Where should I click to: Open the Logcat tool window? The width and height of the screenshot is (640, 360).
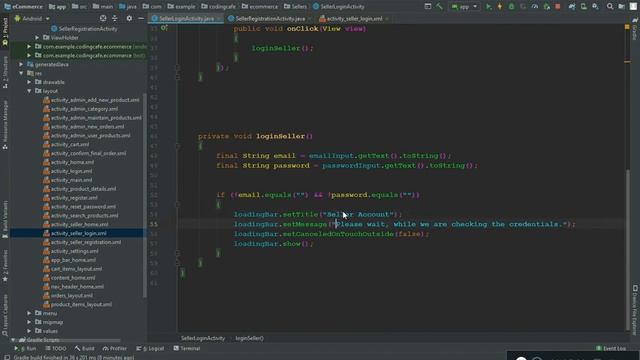click(x=150, y=348)
